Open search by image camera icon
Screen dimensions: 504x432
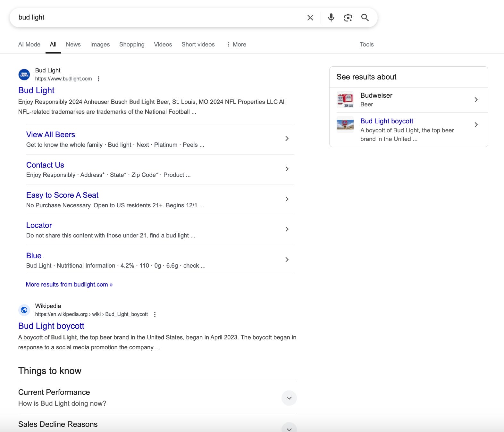pyautogui.click(x=348, y=18)
